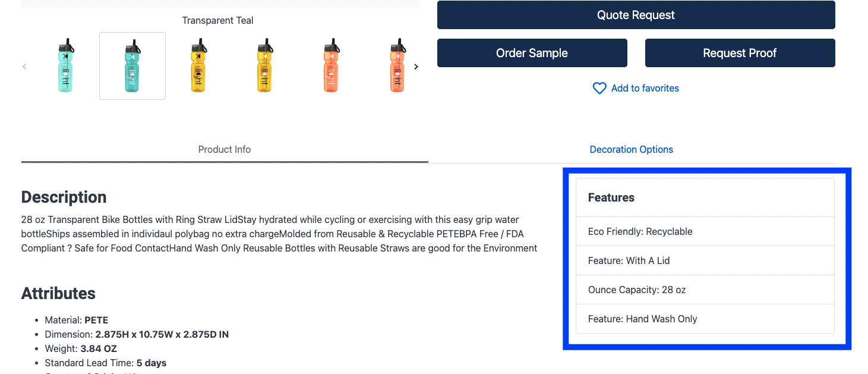Open the Quote Request form

[x=636, y=15]
